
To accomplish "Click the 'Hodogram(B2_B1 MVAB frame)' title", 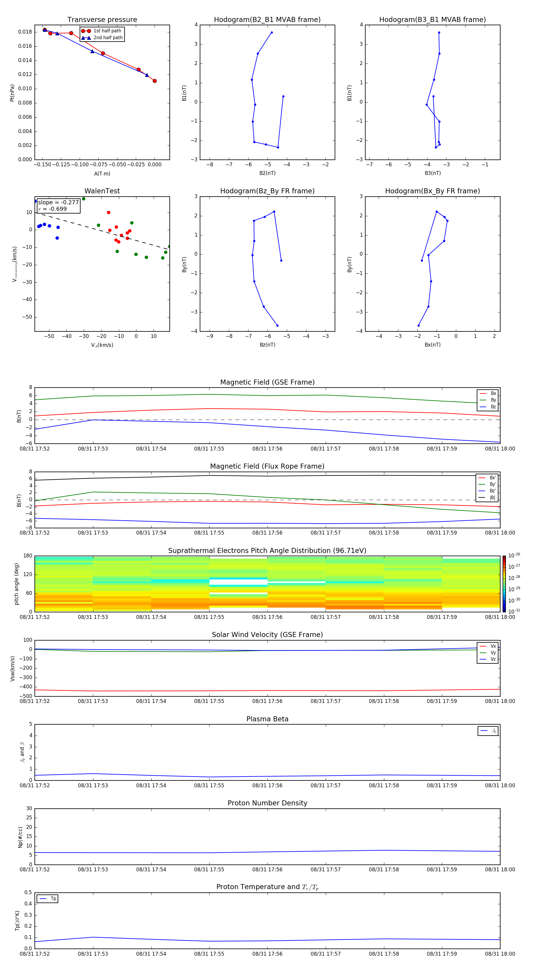I will point(267,20).
